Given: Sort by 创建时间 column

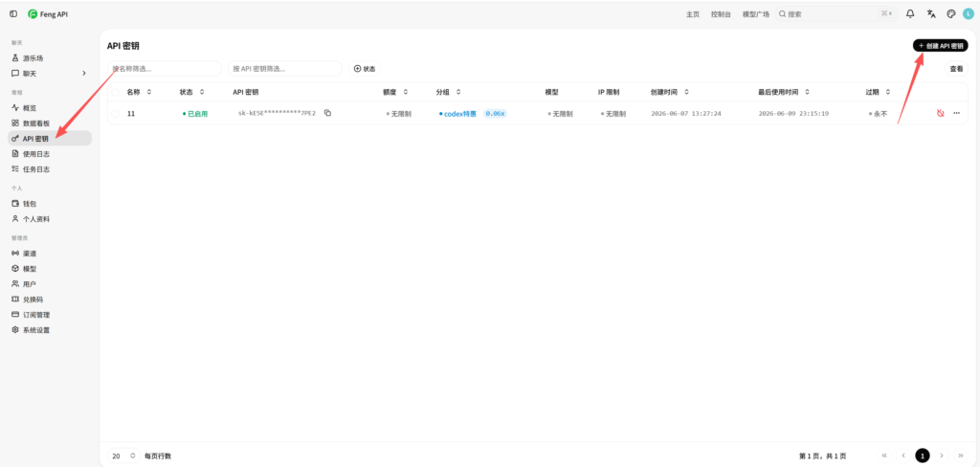Looking at the screenshot, I should [x=669, y=92].
